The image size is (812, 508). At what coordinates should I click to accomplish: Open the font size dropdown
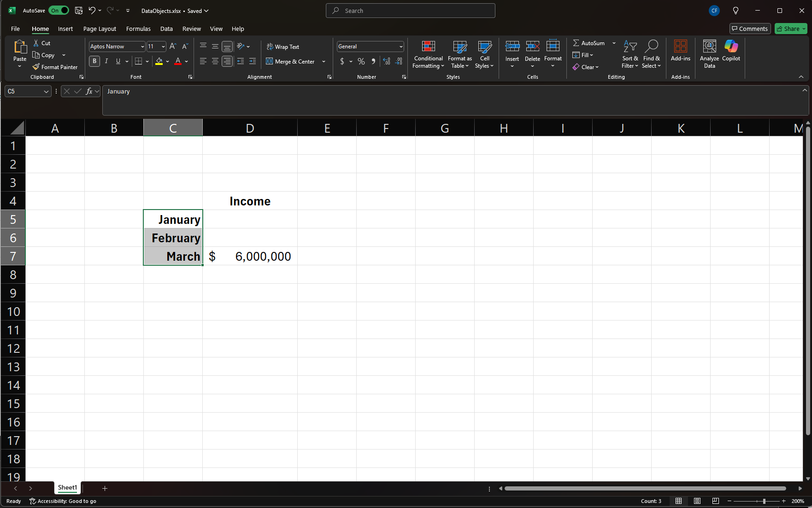[163, 47]
